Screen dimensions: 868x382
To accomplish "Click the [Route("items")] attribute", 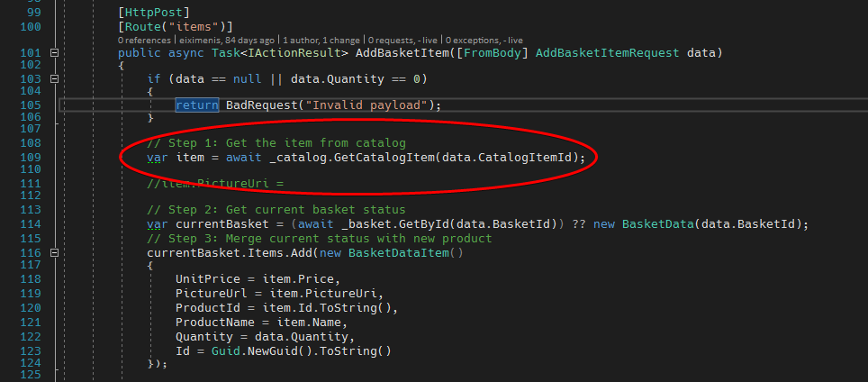I will 176,26.
